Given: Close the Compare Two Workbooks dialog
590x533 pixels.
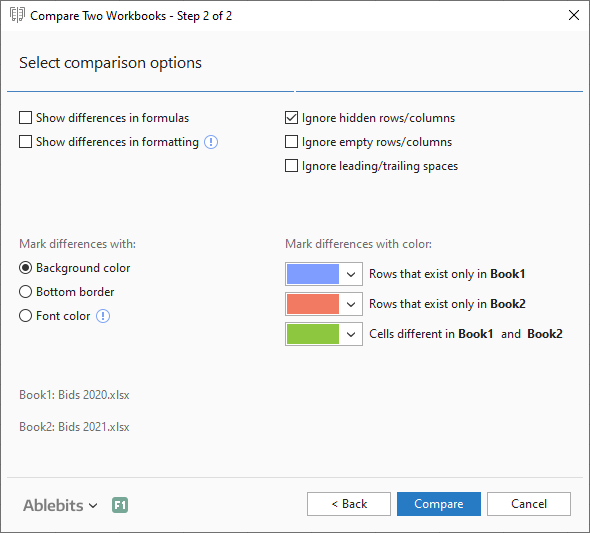Looking at the screenshot, I should (x=573, y=15).
